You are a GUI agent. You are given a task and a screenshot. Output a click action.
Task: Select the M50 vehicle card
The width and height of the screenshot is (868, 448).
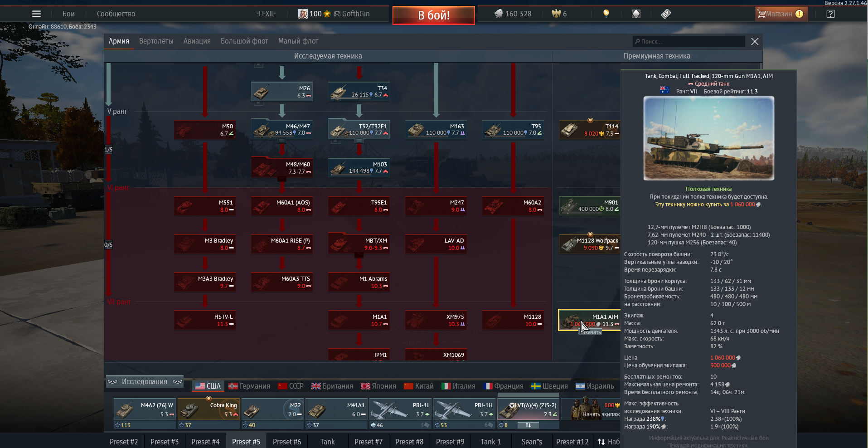tap(205, 130)
